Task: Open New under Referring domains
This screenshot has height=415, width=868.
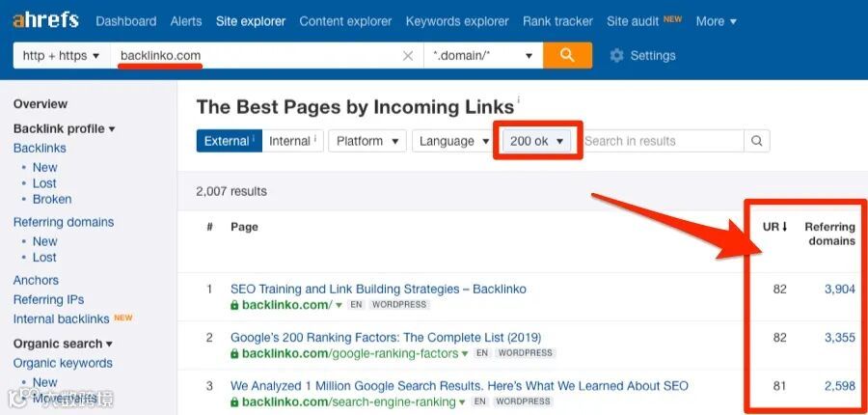Action: pyautogui.click(x=44, y=241)
